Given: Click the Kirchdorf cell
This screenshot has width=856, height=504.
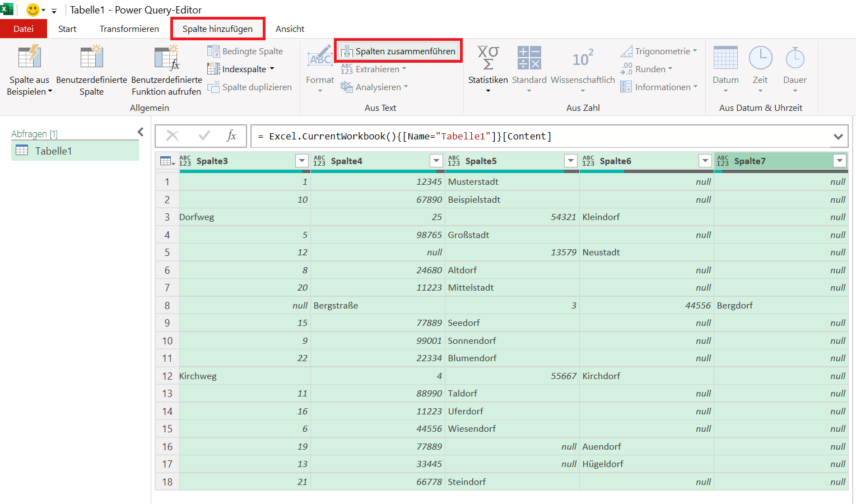Looking at the screenshot, I should [646, 376].
